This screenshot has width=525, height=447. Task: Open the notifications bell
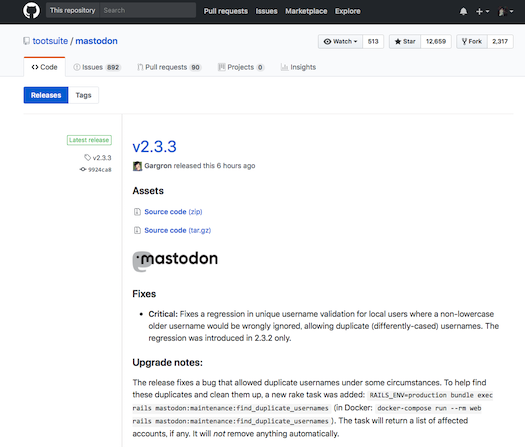463,11
